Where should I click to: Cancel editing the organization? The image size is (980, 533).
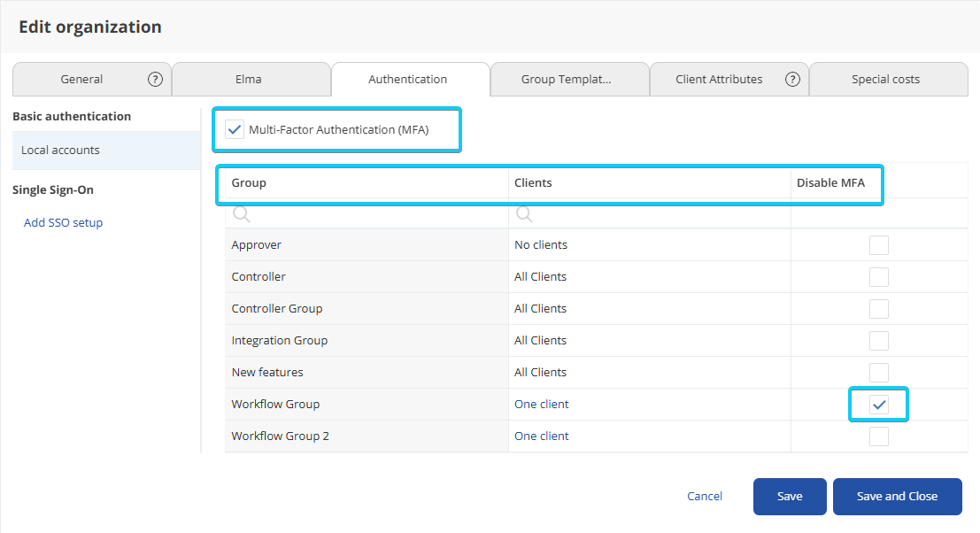pos(705,496)
